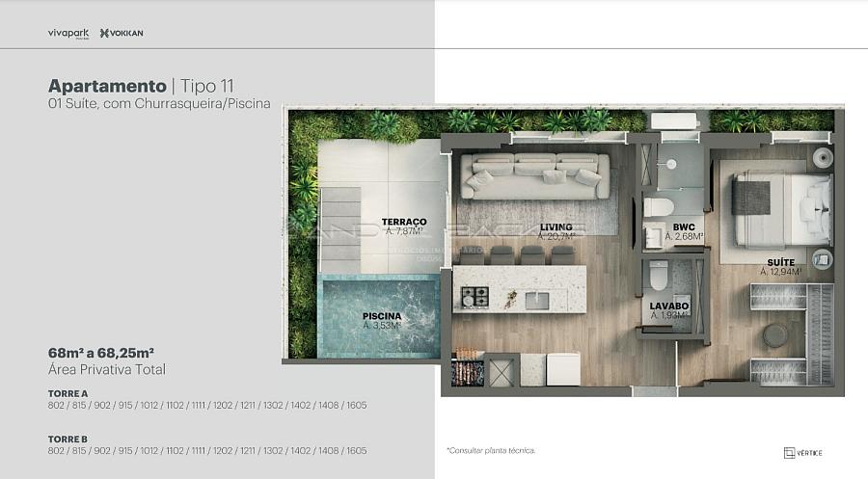Click the Vivapark logo
868x479 pixels.
click(x=68, y=34)
